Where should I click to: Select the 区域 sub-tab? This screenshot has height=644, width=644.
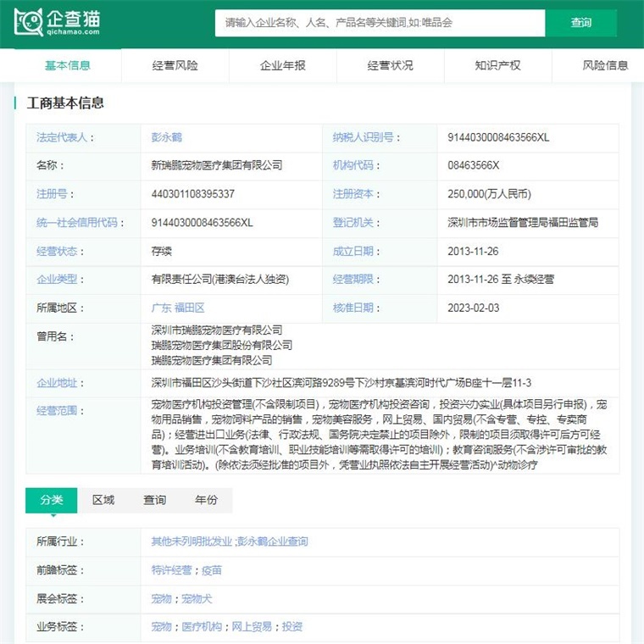103,500
